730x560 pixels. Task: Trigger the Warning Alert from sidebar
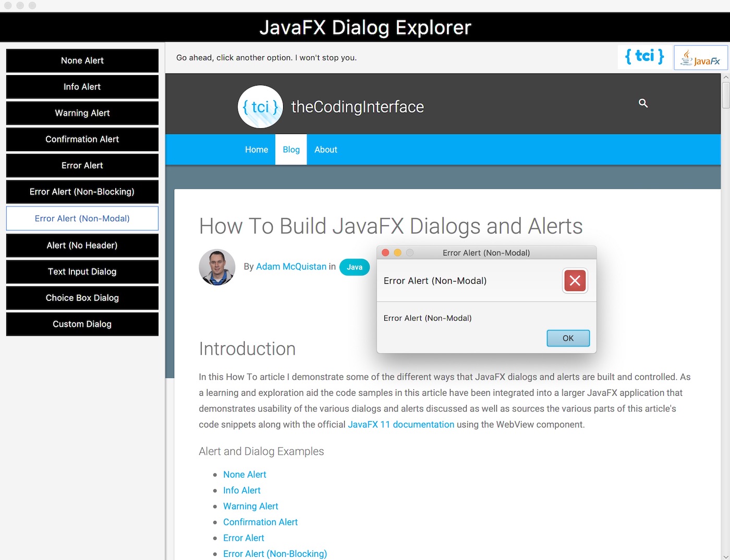[82, 113]
